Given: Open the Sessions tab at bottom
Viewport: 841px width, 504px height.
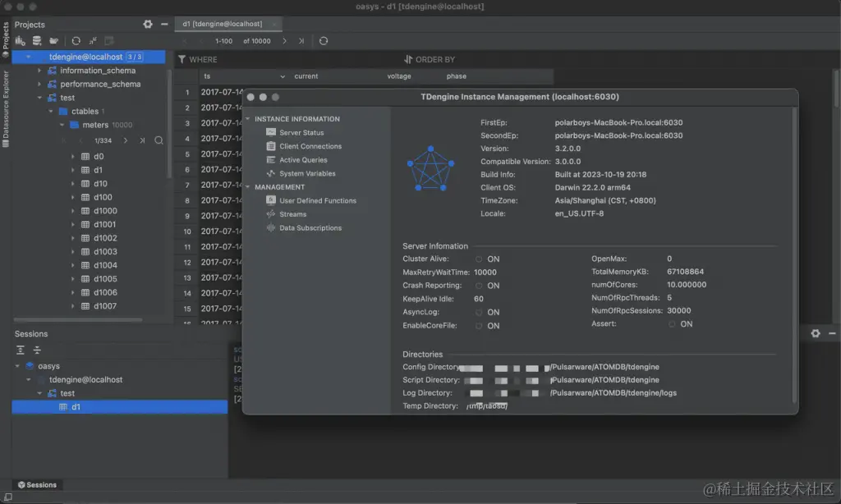Looking at the screenshot, I should point(38,484).
